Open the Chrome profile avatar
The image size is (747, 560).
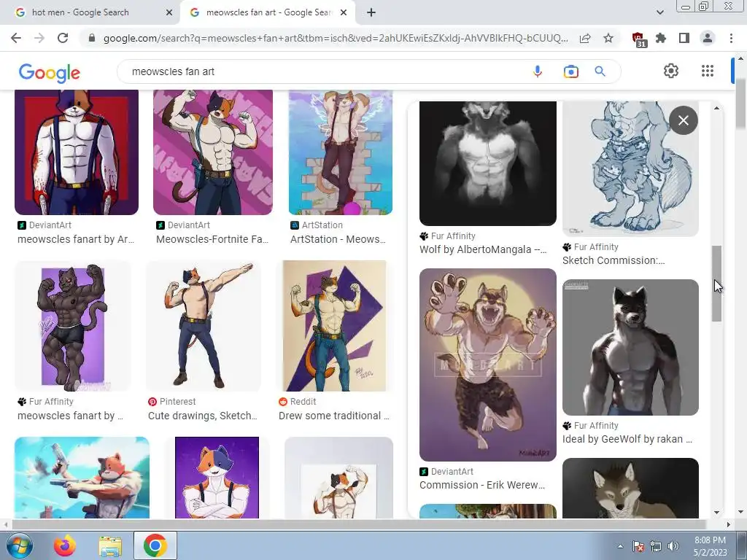pyautogui.click(x=708, y=38)
